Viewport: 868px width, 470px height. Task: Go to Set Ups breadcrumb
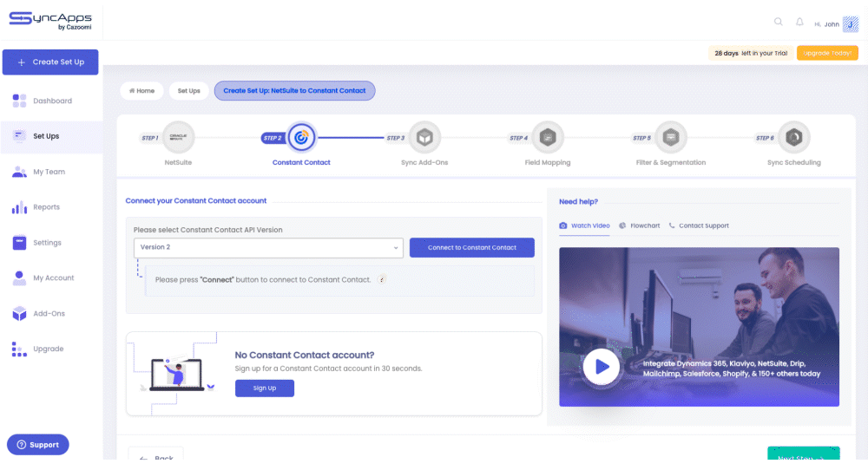click(x=188, y=91)
